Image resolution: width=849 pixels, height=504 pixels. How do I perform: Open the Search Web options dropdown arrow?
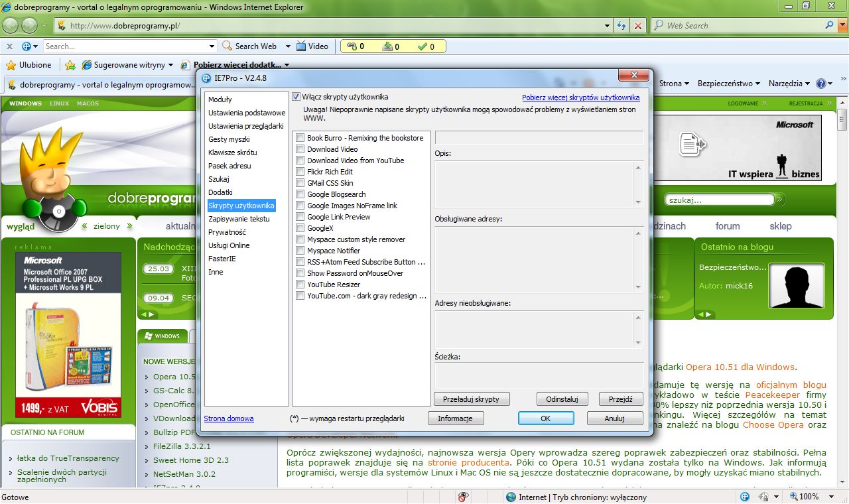click(x=288, y=46)
